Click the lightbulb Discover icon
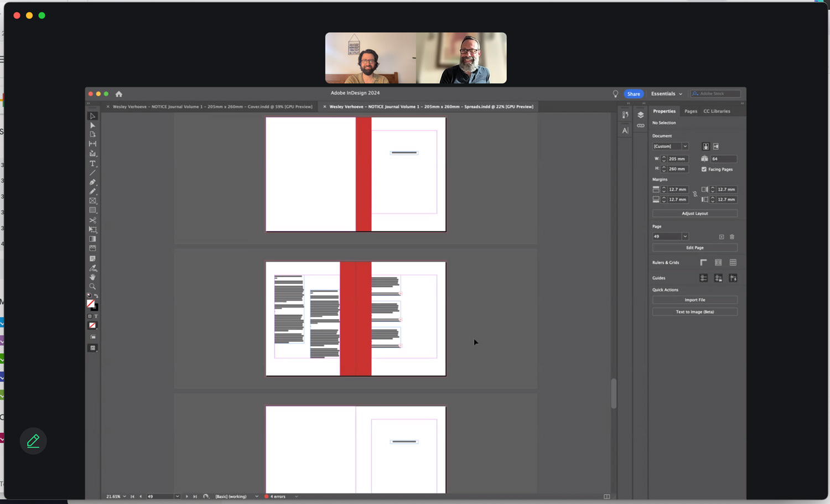The width and height of the screenshot is (830, 504). pyautogui.click(x=615, y=94)
